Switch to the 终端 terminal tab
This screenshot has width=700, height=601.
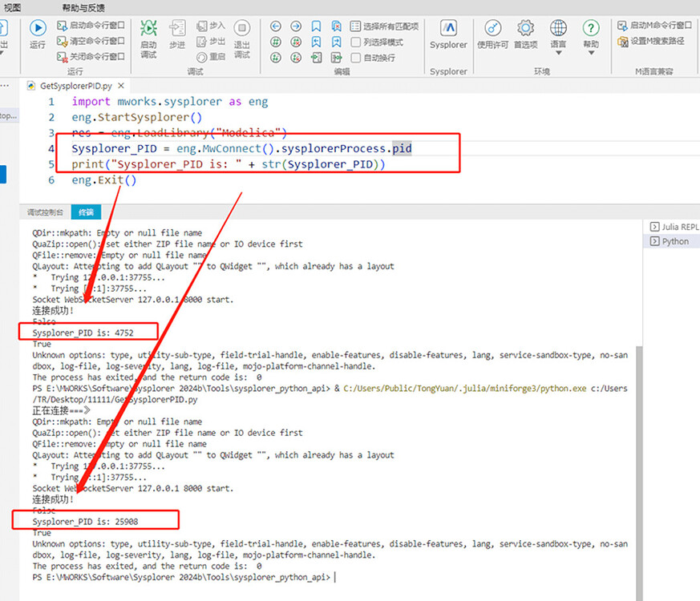[86, 212]
